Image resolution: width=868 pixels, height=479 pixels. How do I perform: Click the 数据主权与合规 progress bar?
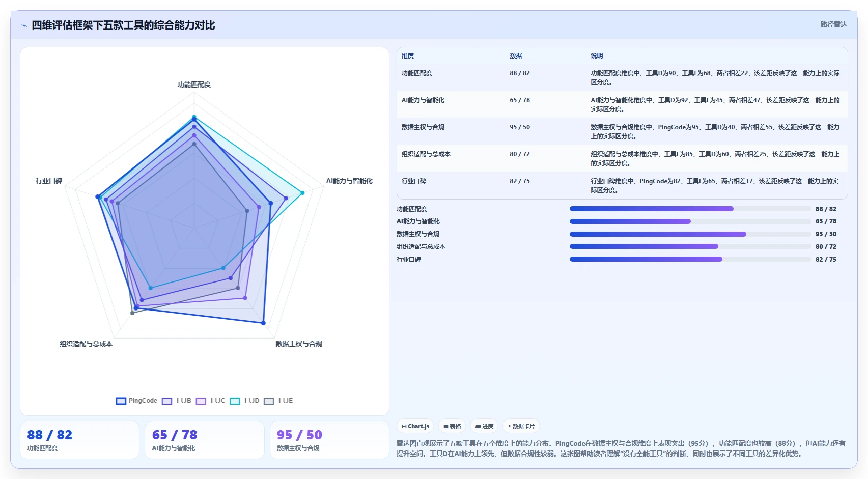click(x=690, y=234)
